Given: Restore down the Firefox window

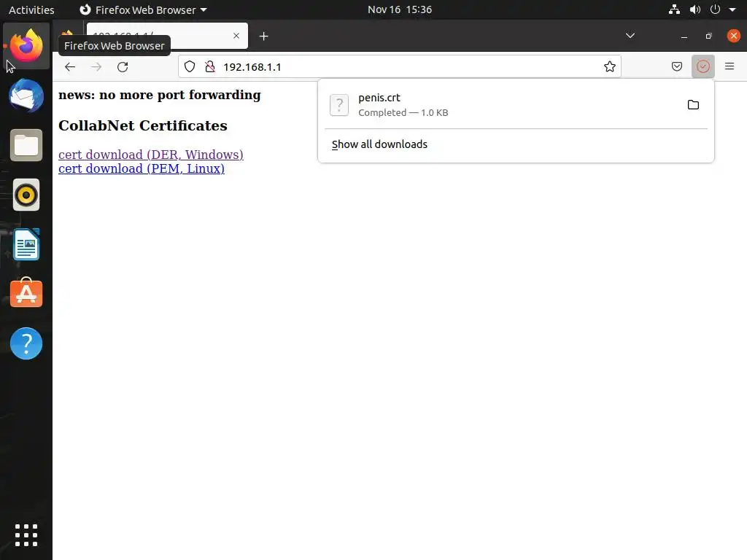Looking at the screenshot, I should point(708,36).
